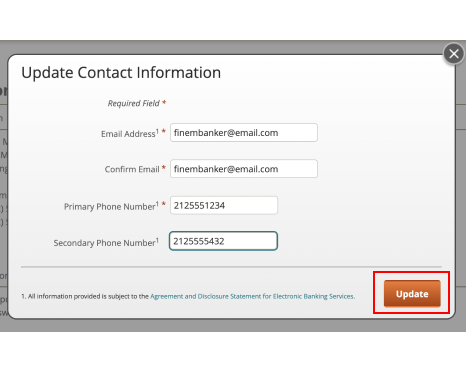This screenshot has width=466, height=373.
Task: Click the Email Address label text
Action: pos(130,134)
